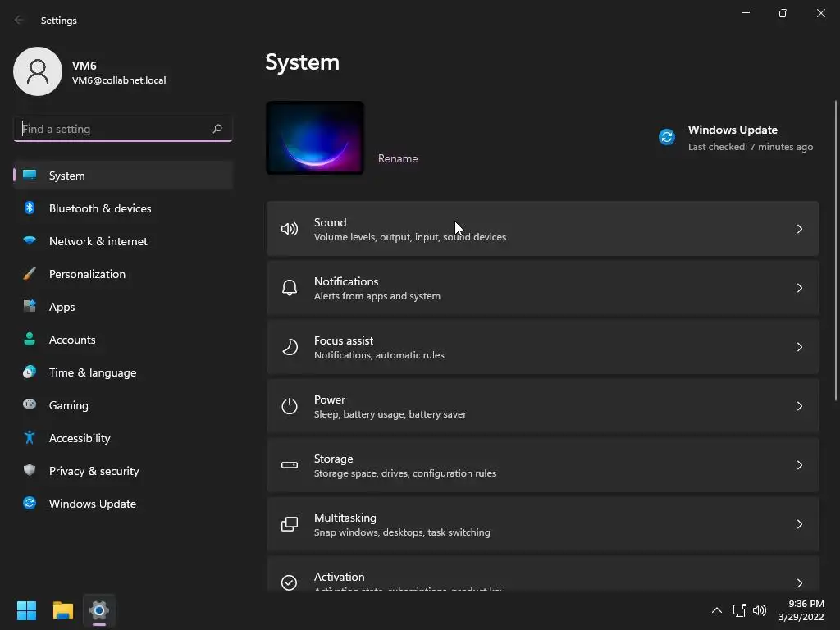Open Multitasking settings via its chevron

799,524
